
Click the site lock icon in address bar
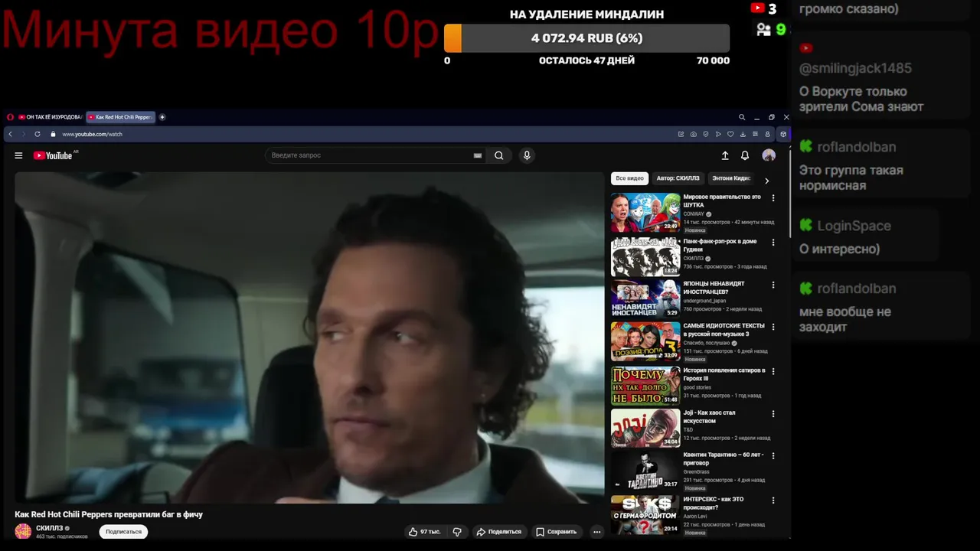[53, 134]
